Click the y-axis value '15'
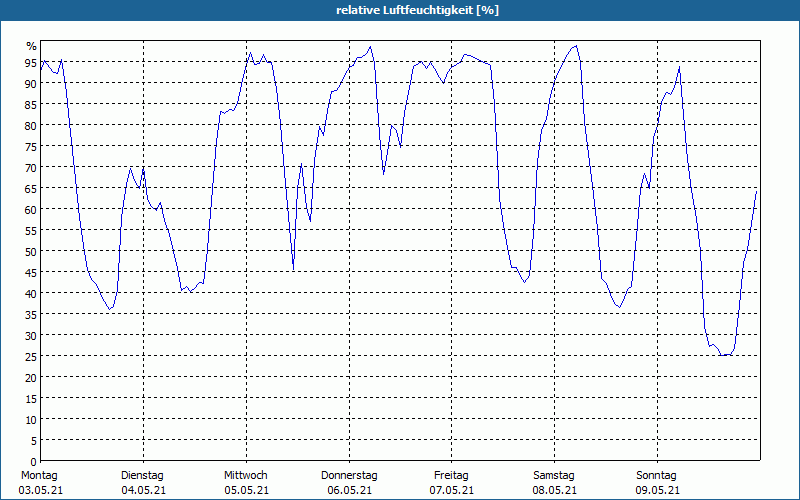The width and height of the screenshot is (800, 500). [x=31, y=398]
